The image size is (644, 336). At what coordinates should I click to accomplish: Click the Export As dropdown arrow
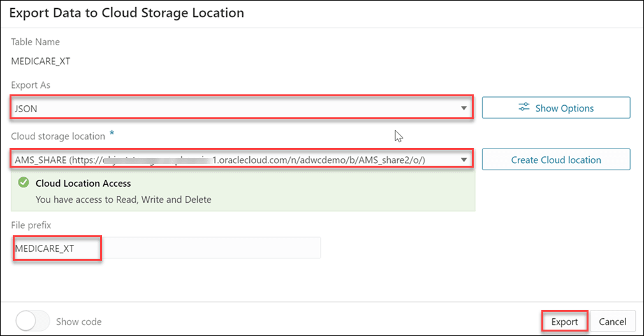pos(464,108)
